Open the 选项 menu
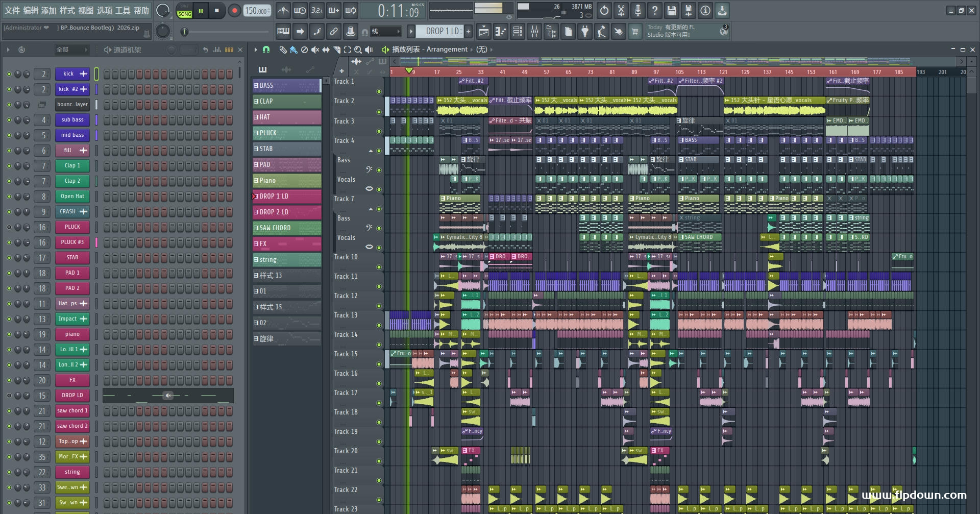The width and height of the screenshot is (980, 514). click(104, 10)
